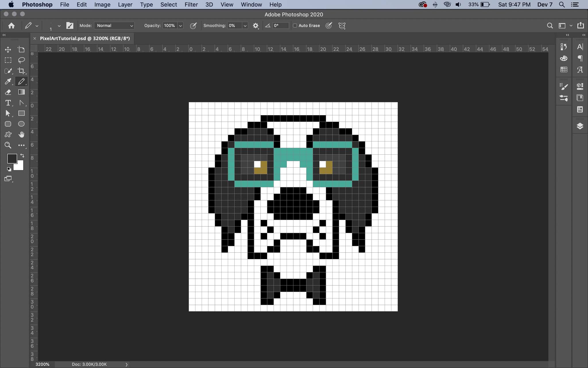
Task: Open the Filter menu
Action: 191,4
